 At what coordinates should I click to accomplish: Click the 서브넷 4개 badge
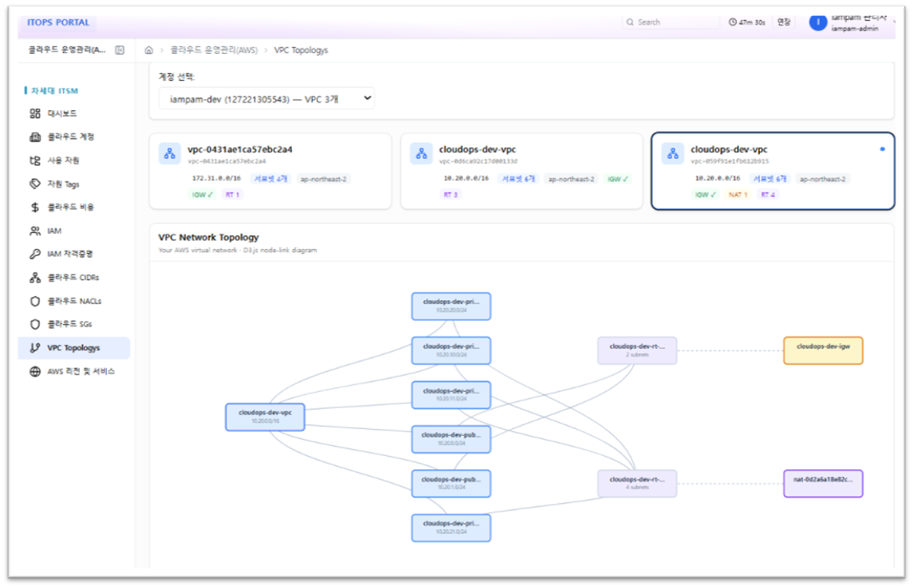coord(271,178)
